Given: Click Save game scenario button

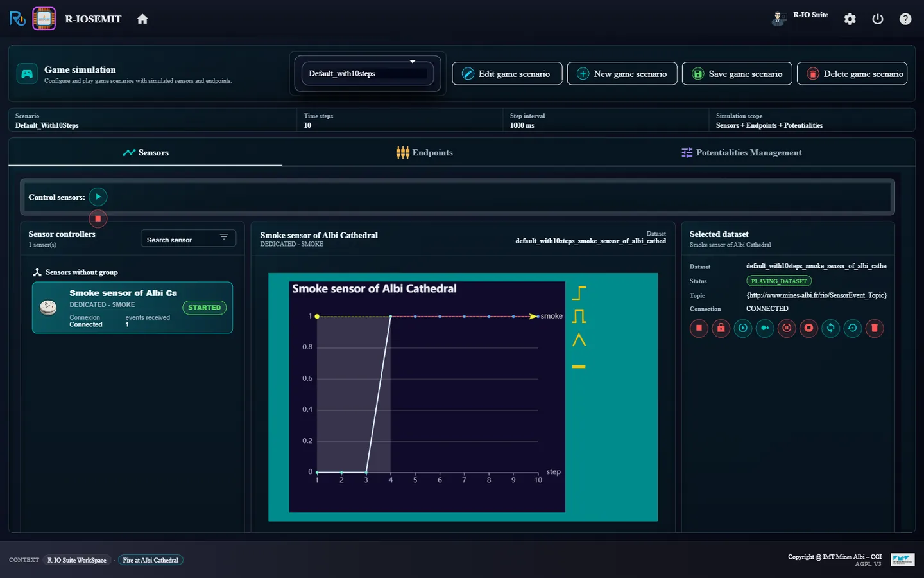Looking at the screenshot, I should [x=737, y=74].
